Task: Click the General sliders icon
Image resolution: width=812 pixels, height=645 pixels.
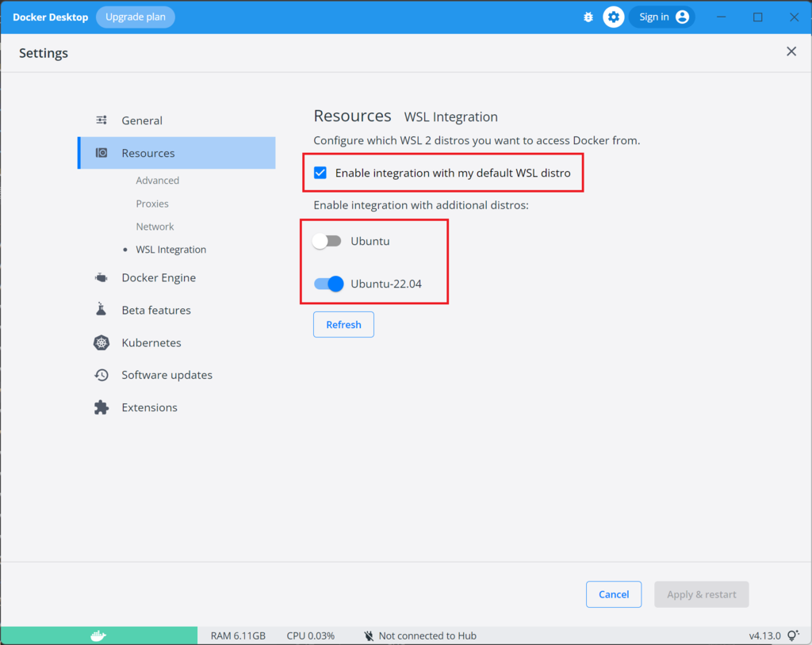Action: click(101, 120)
